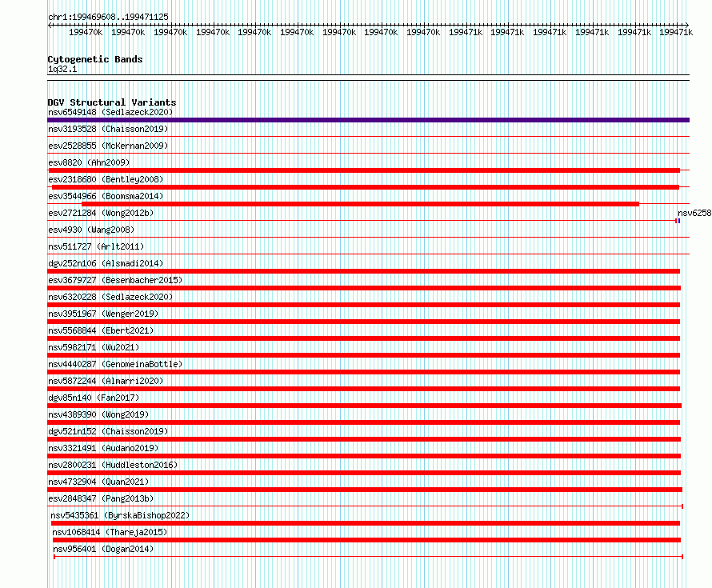Click the nsv1068414 (Thareja2015) label
This screenshot has width=712, height=588.
(110, 532)
